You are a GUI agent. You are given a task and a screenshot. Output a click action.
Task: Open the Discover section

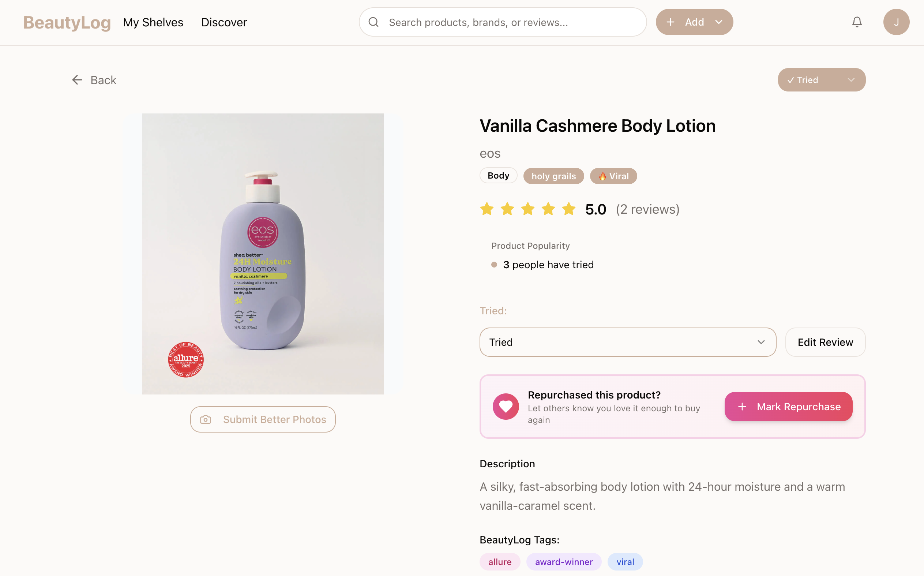pyautogui.click(x=224, y=22)
